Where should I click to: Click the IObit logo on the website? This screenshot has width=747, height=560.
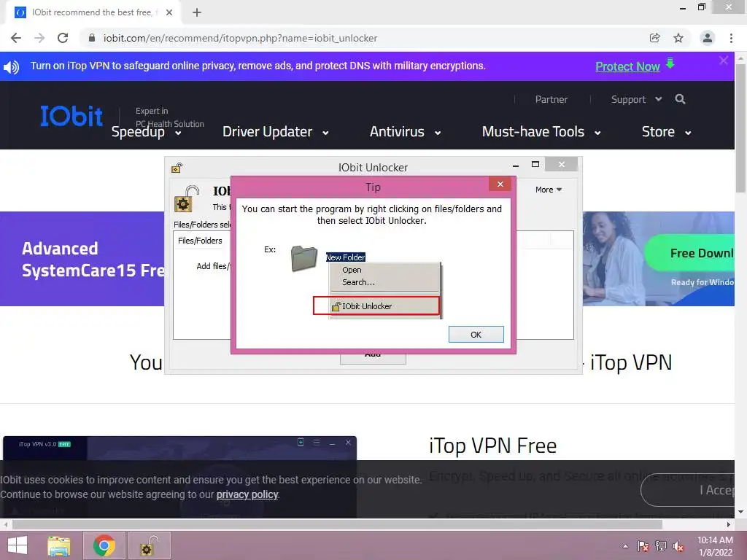click(71, 116)
